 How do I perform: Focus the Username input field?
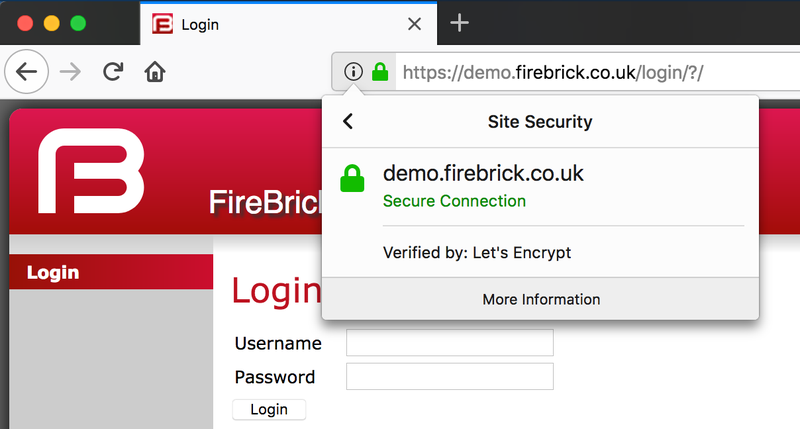(x=449, y=342)
